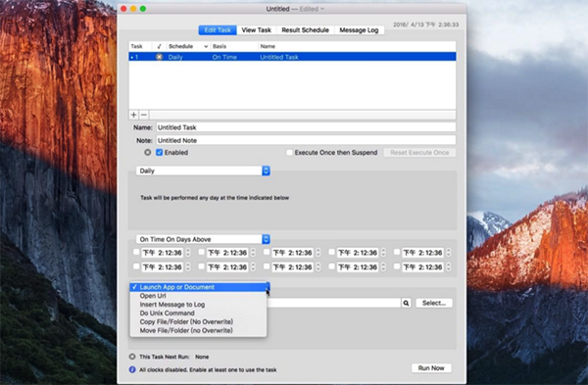Click the stepper of the last bottom-row time field

(449, 266)
